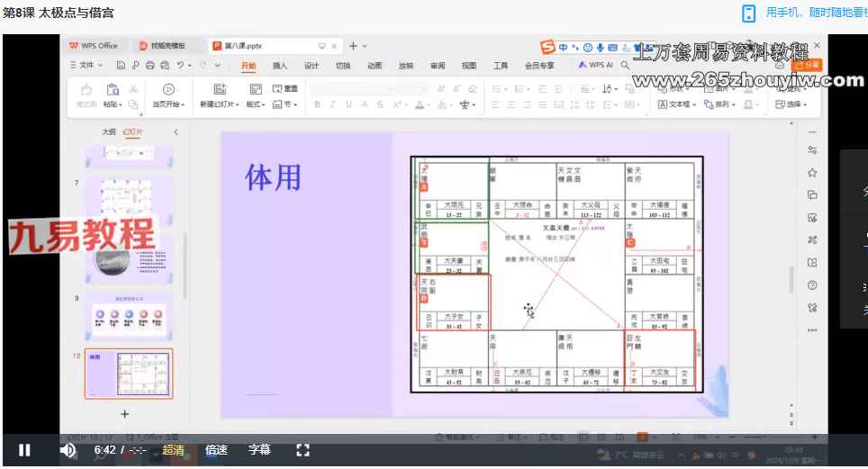Screen dimensions: 868x469
Task: Click the 新建幻灯片 new slide icon
Action: pyautogui.click(x=219, y=89)
